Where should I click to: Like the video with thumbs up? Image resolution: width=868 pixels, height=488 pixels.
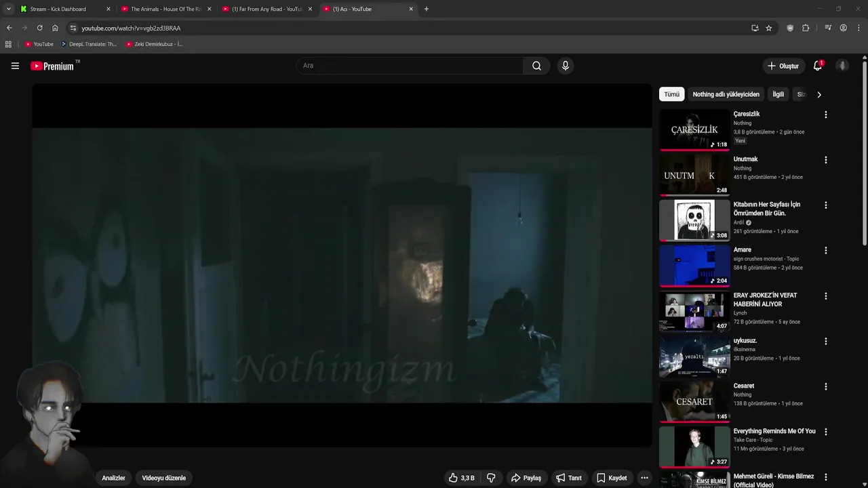pos(461,478)
